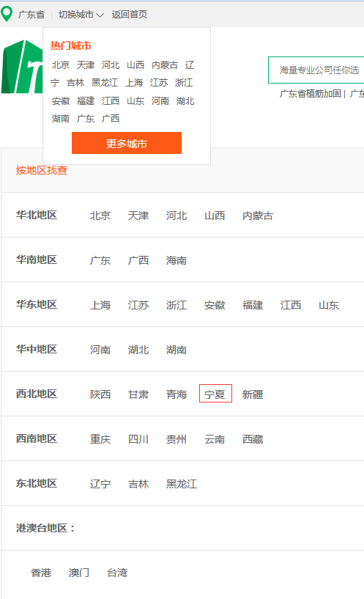Click the 广东省 location label in top bar

point(31,15)
